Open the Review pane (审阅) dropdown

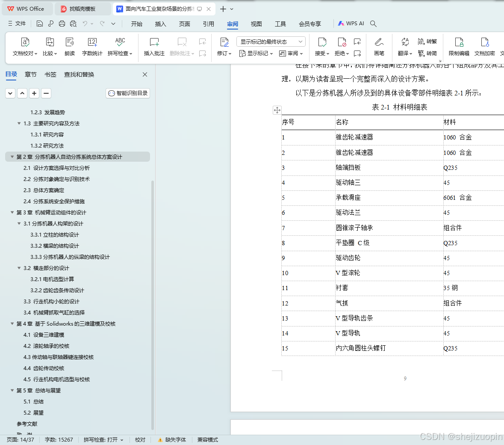[x=291, y=53]
